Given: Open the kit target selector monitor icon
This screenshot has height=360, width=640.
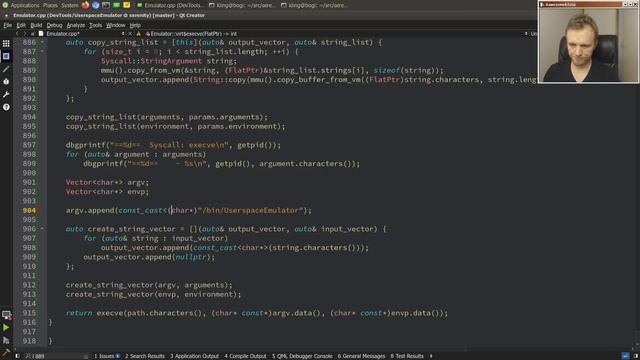Looking at the screenshot, I should pyautogui.click(x=6, y=315).
